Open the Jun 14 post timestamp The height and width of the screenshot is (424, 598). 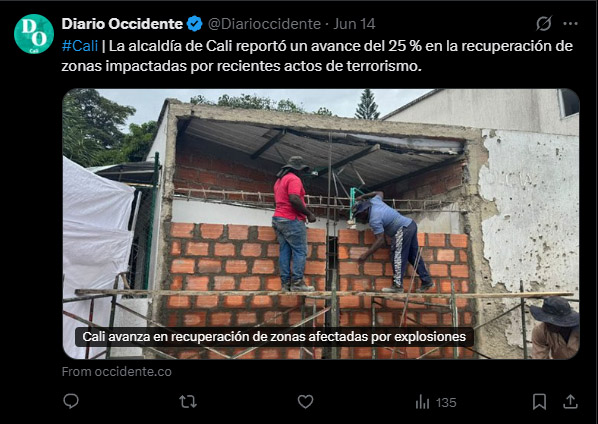354,24
